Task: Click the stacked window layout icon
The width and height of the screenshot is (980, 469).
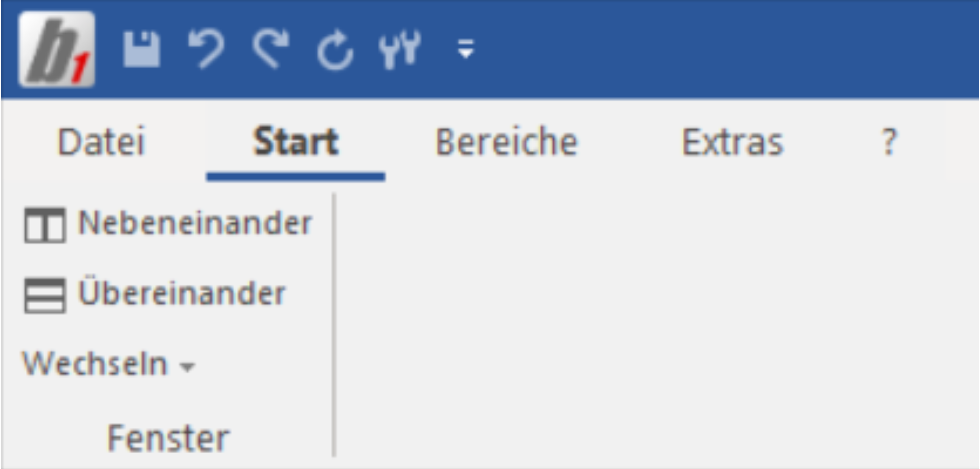Action: (45, 296)
